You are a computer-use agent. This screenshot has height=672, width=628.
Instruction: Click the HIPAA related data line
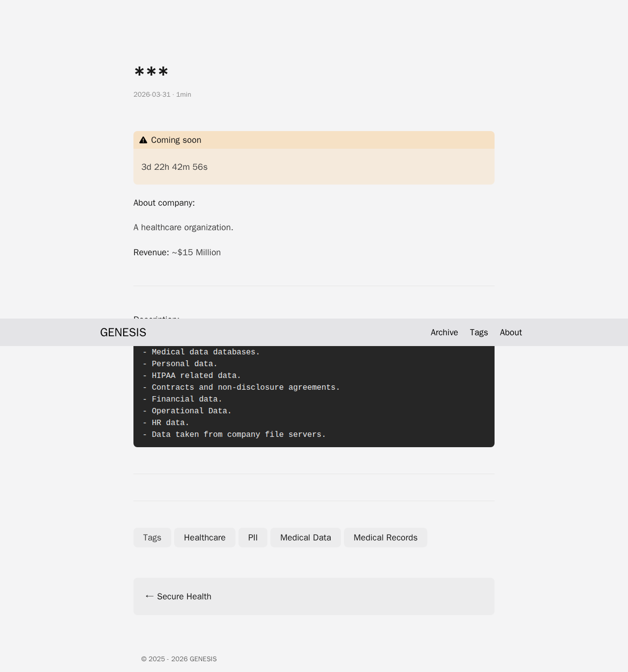tap(196, 376)
